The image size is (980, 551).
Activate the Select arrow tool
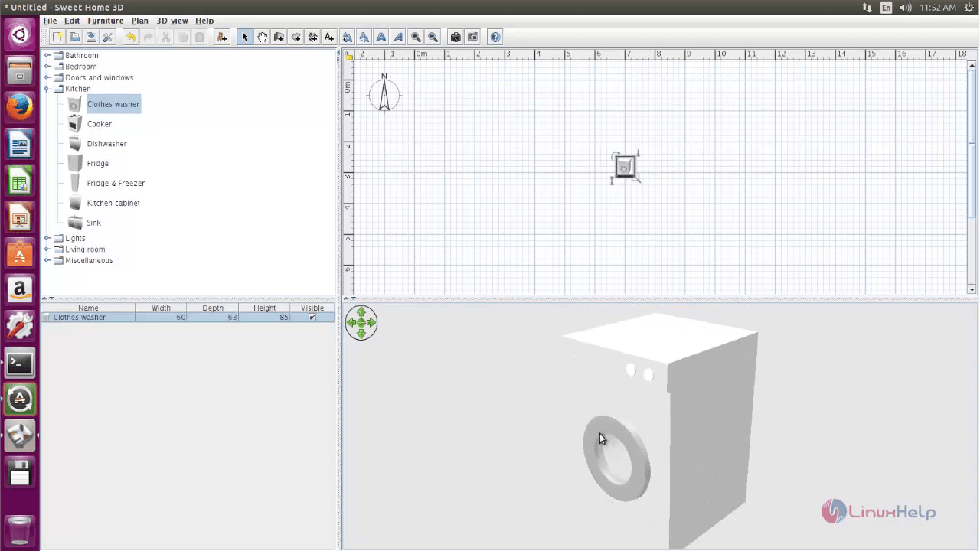244,37
